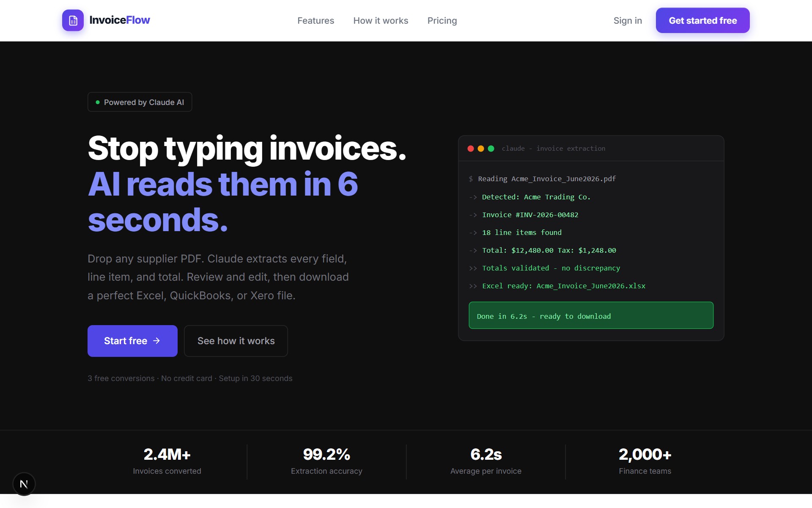Click the '99.2%' extraction accuracy stat
This screenshot has height=508, width=812.
pos(326,454)
